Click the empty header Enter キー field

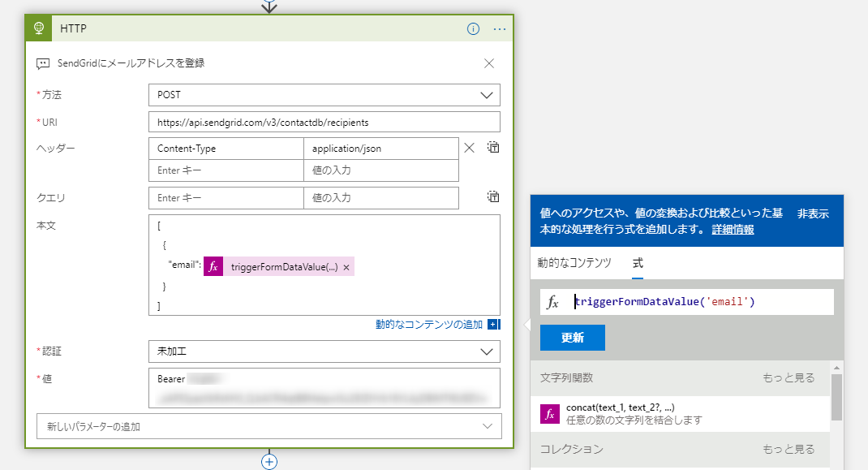226,170
